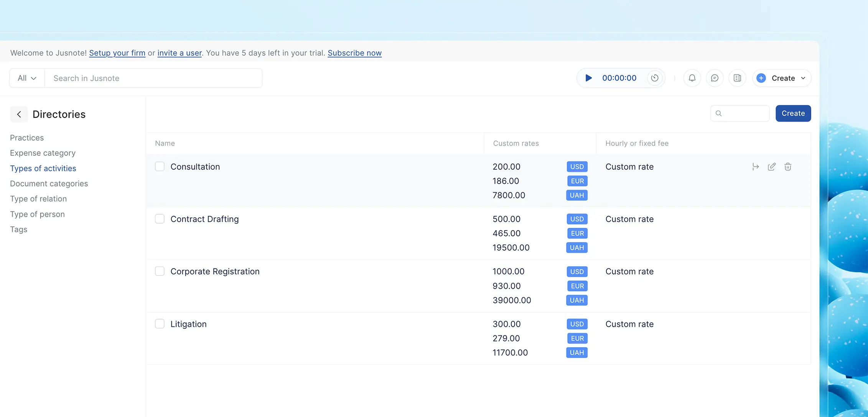Click the USD badge for 1000.00

click(577, 272)
